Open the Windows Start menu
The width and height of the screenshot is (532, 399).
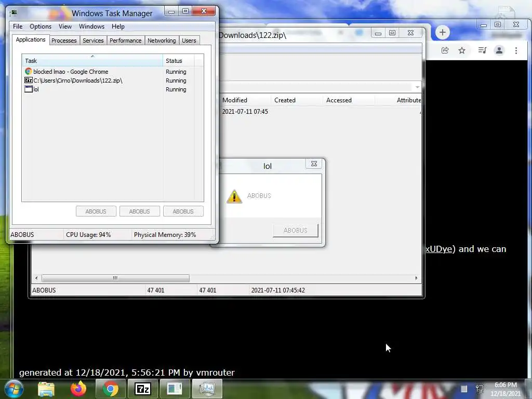(x=14, y=389)
